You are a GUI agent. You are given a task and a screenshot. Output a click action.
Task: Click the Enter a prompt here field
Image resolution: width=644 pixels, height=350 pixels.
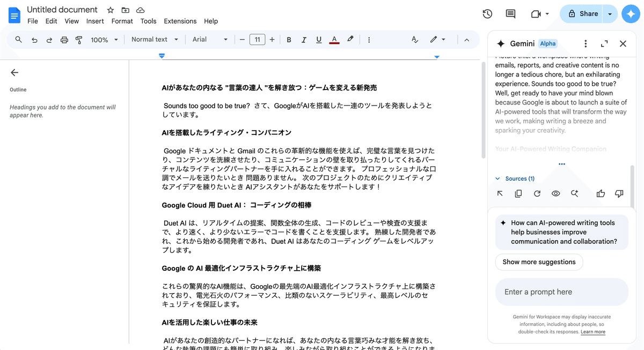tap(561, 292)
